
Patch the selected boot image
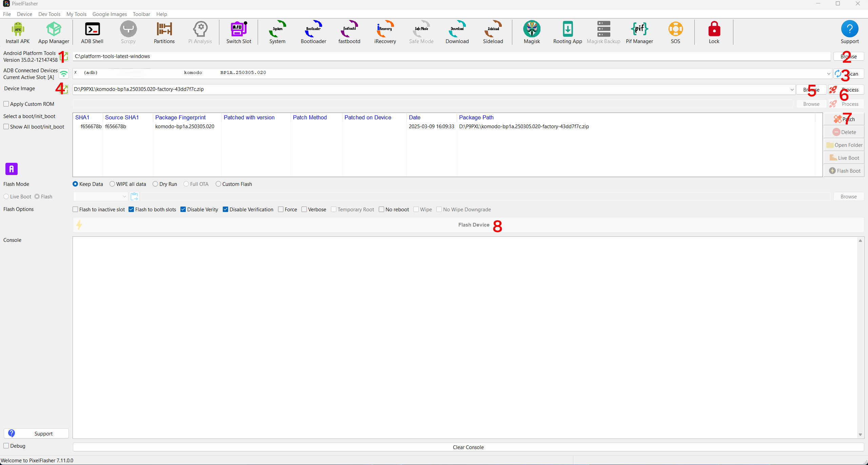pyautogui.click(x=844, y=119)
